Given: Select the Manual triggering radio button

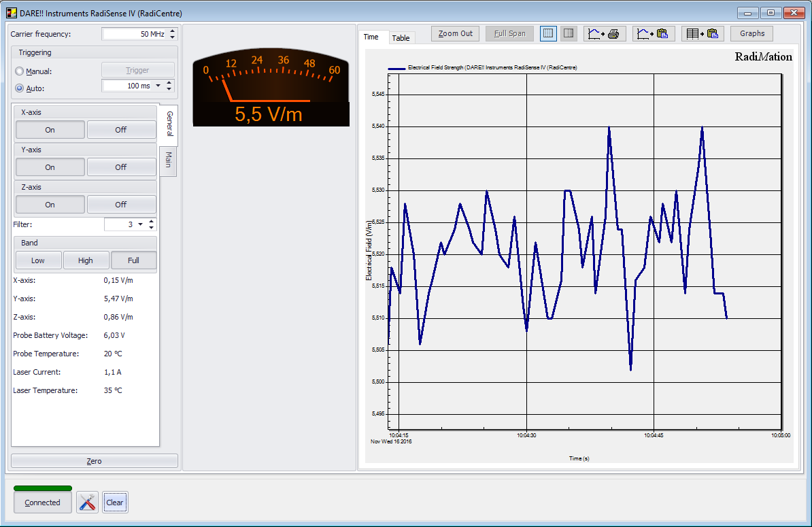Looking at the screenshot, I should point(20,71).
